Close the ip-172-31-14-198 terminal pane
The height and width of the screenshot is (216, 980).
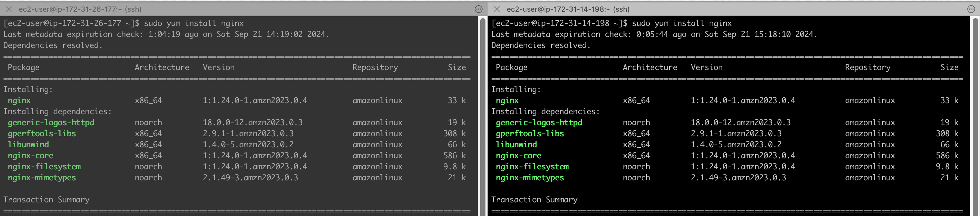pos(496,9)
